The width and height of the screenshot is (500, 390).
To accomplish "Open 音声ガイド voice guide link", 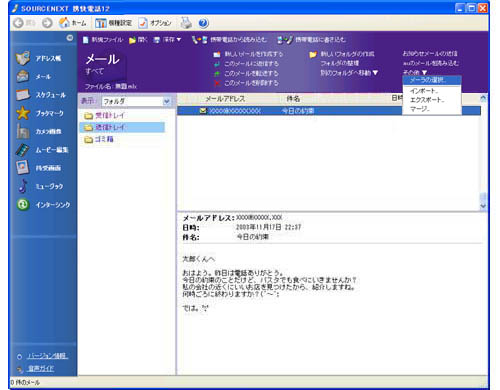I will pyautogui.click(x=40, y=369).
